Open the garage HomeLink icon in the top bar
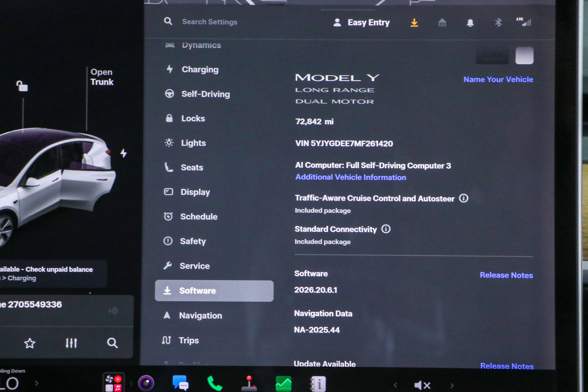 442,23
